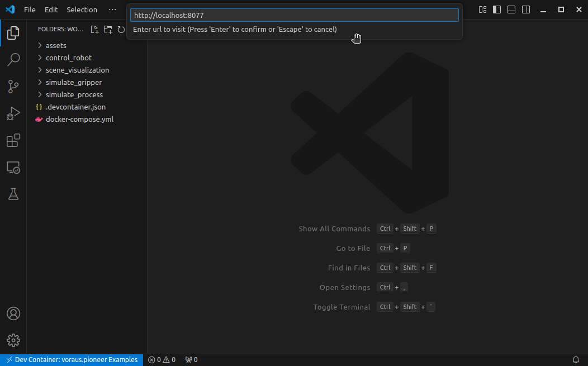Click the Show All Commands shortcut hint

[x=368, y=229]
